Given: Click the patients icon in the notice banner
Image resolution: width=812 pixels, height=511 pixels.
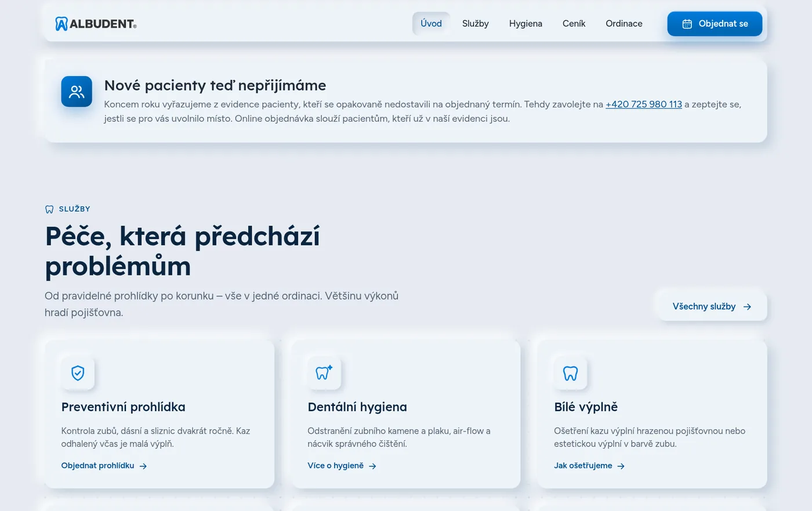Looking at the screenshot, I should click(x=77, y=92).
